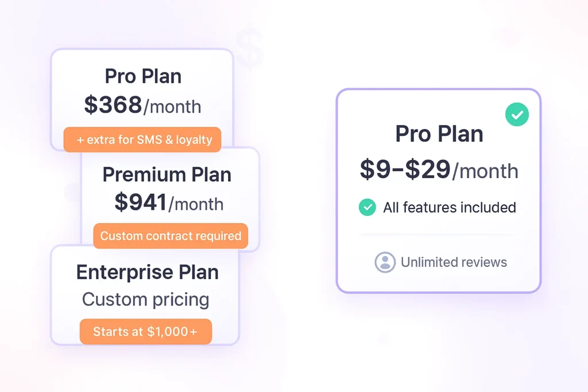Viewport: 588px width, 392px height.
Task: Click the 'Unlimited reviews' text
Action: pos(454,262)
